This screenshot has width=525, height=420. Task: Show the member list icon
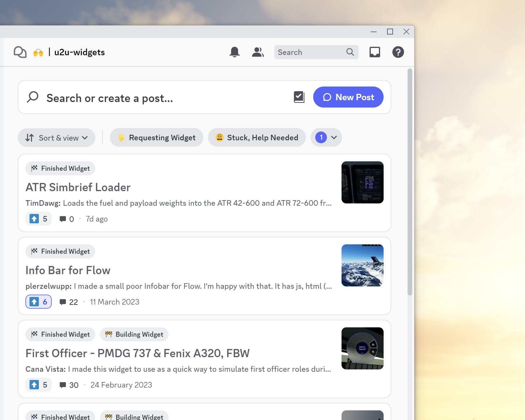(258, 52)
